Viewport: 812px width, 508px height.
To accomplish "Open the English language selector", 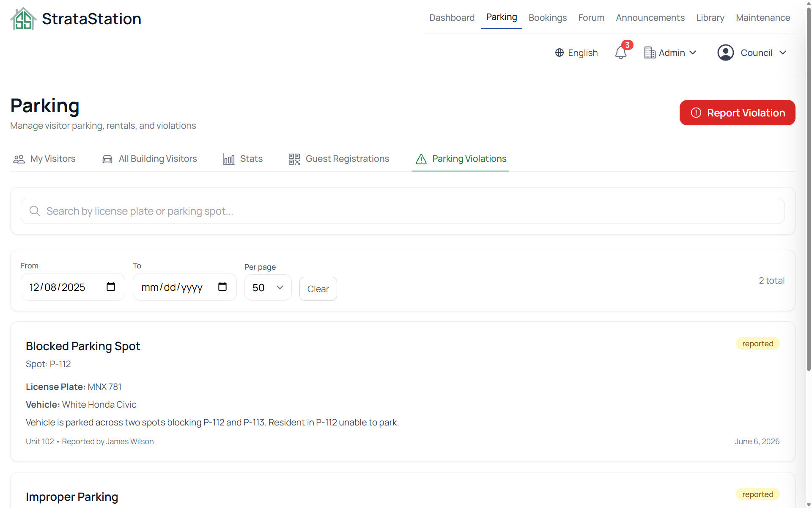I will pyautogui.click(x=576, y=52).
